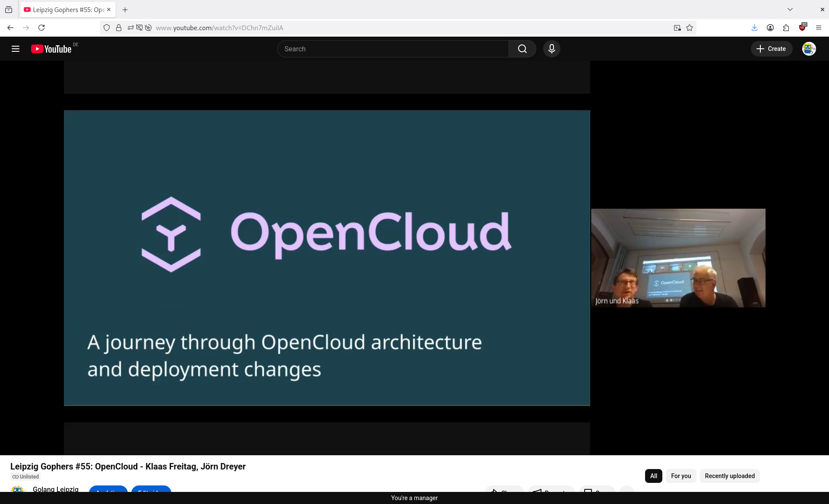Open the Create dropdown button
The width and height of the screenshot is (829, 504).
point(771,49)
